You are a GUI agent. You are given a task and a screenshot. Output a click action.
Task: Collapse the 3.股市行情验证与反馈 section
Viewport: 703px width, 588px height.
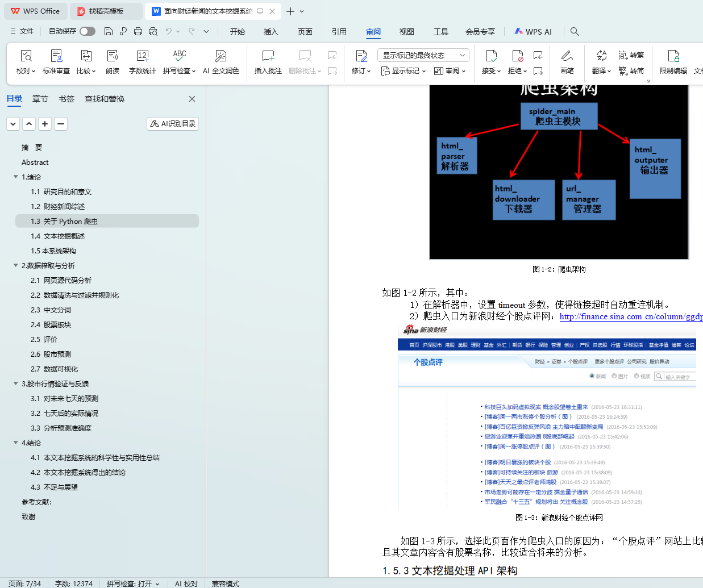16,384
